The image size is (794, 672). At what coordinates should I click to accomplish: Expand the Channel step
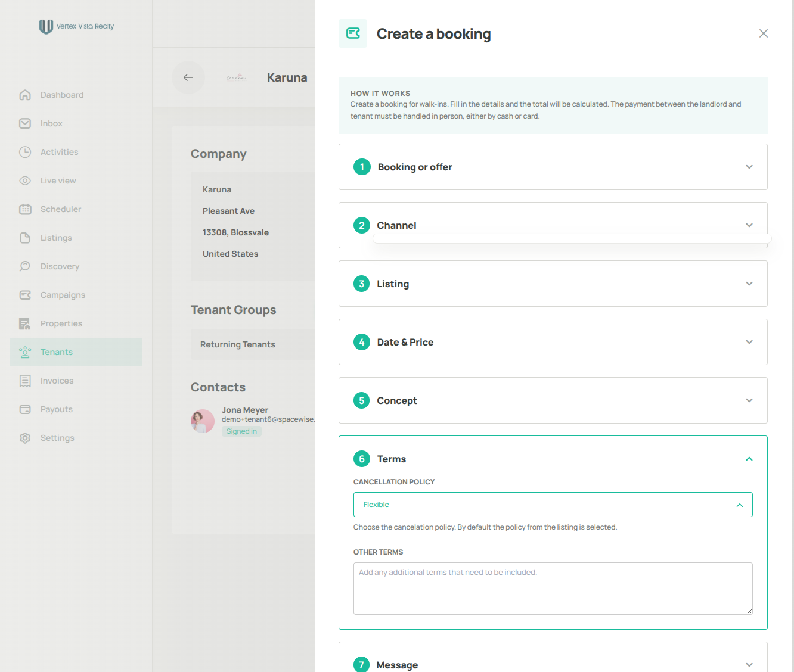(x=553, y=225)
